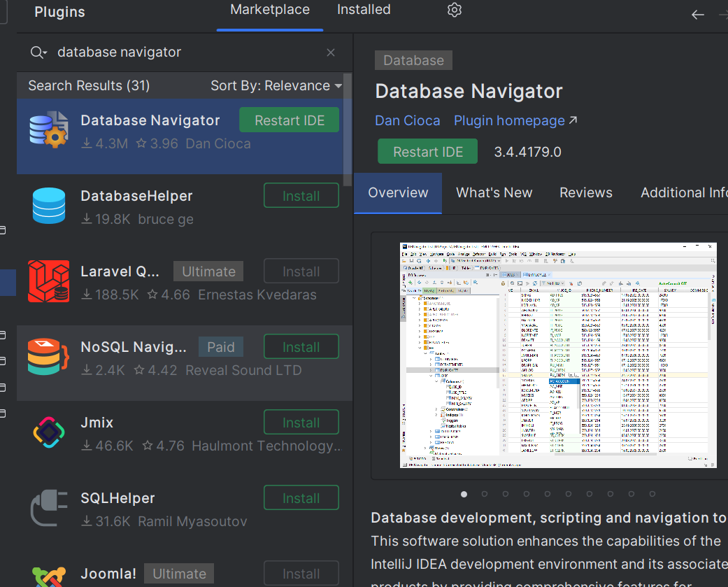Open the Plugin homepage link
728x587 pixels.
(515, 121)
